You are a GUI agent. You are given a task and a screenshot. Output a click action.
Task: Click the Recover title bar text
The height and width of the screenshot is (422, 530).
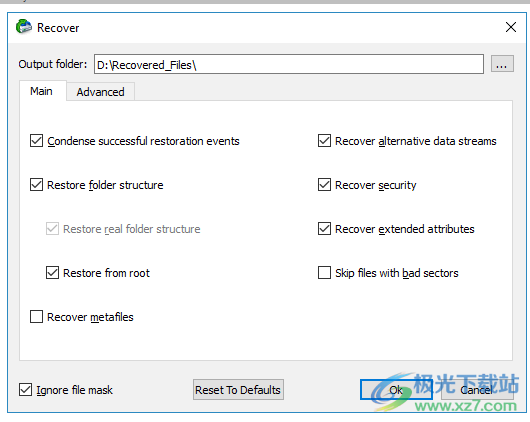coord(58,28)
